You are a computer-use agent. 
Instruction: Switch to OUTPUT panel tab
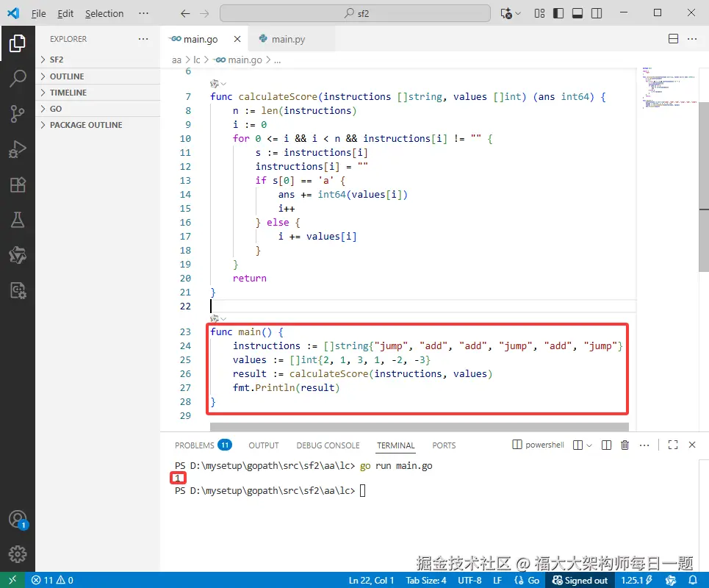pyautogui.click(x=264, y=445)
